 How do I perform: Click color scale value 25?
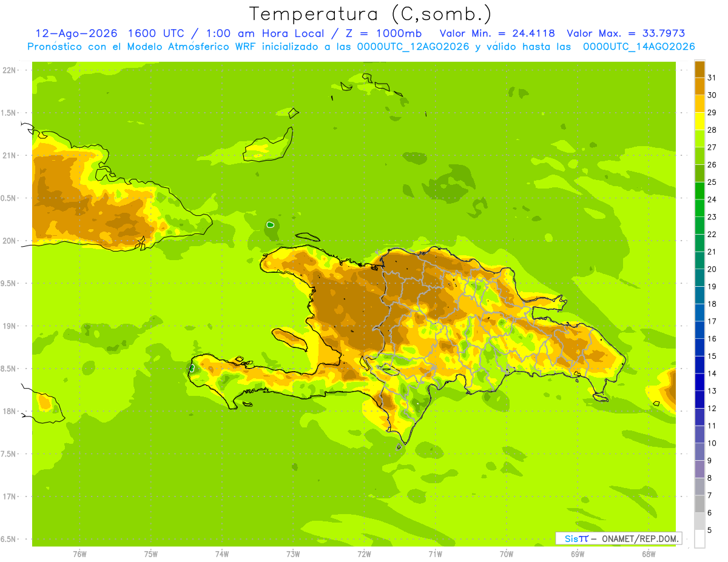tap(712, 182)
